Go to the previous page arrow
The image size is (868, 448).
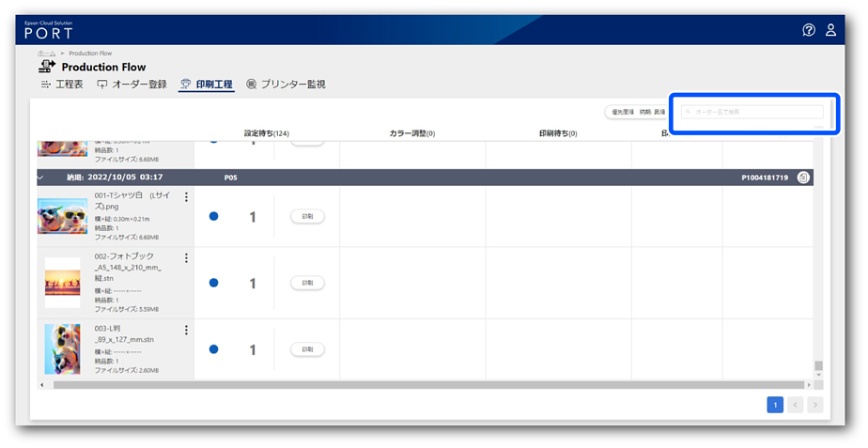coord(795,405)
